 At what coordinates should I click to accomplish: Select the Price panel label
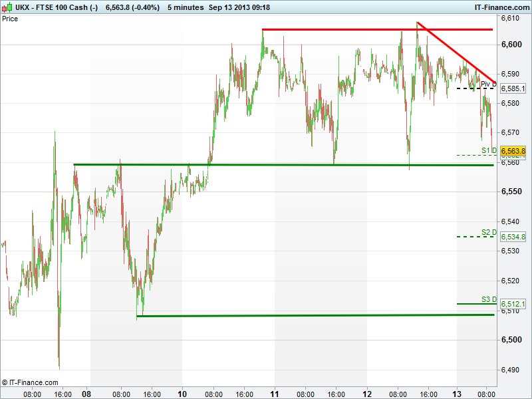point(11,19)
